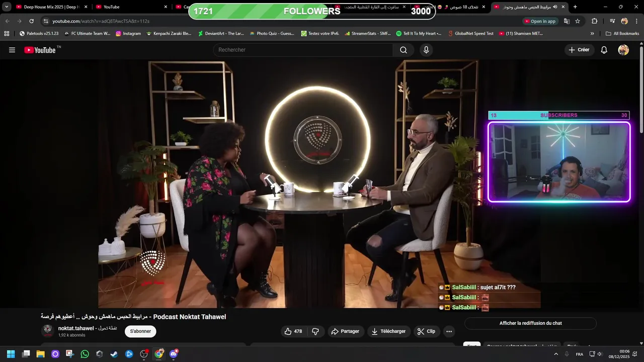Viewport: 644px width, 362px height.
Task: Open Chrome media controls icon
Action: coord(612,21)
